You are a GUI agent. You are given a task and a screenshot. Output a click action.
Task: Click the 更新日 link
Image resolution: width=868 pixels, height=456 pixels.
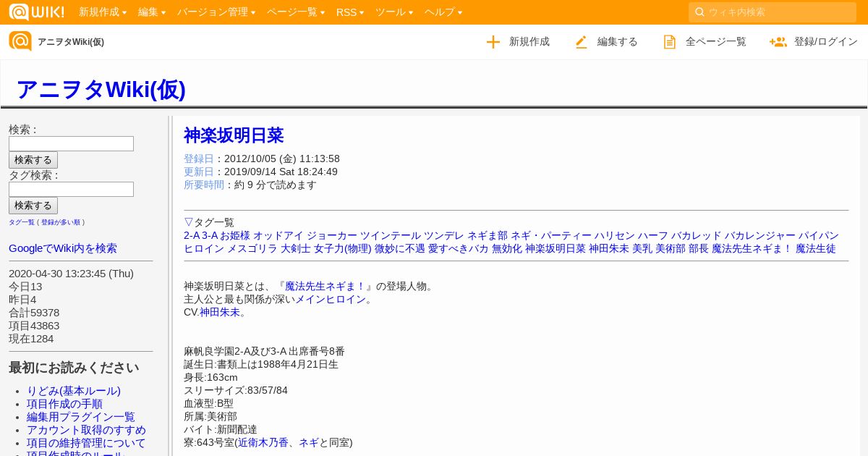click(199, 172)
